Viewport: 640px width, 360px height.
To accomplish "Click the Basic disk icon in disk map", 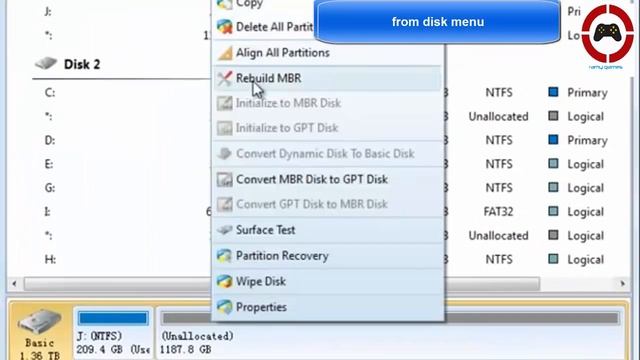I will (39, 322).
